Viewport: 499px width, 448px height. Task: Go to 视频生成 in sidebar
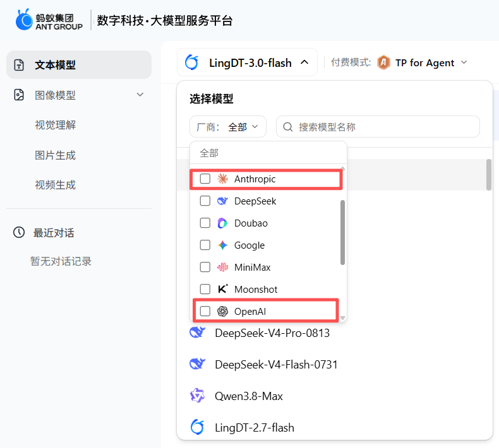(x=56, y=185)
